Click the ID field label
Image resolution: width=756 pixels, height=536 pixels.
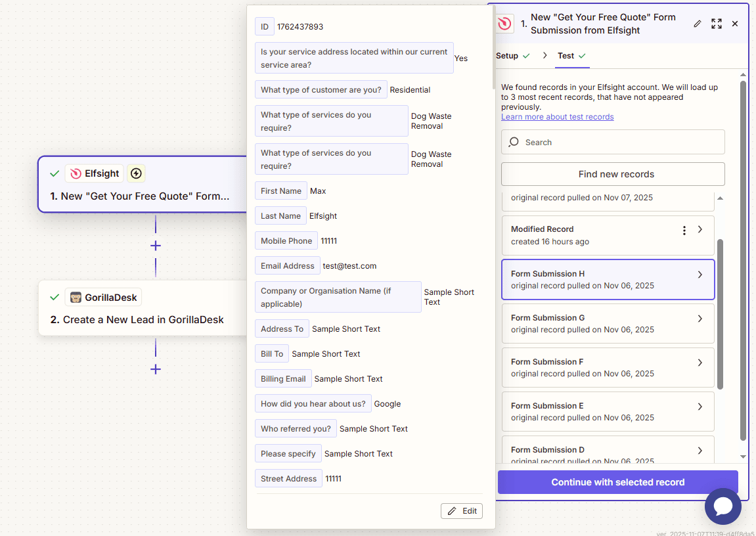265,26
